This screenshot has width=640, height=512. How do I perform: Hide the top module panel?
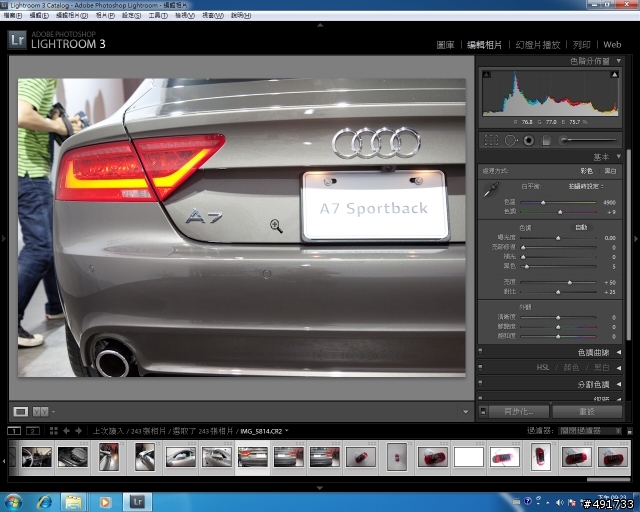click(x=320, y=25)
